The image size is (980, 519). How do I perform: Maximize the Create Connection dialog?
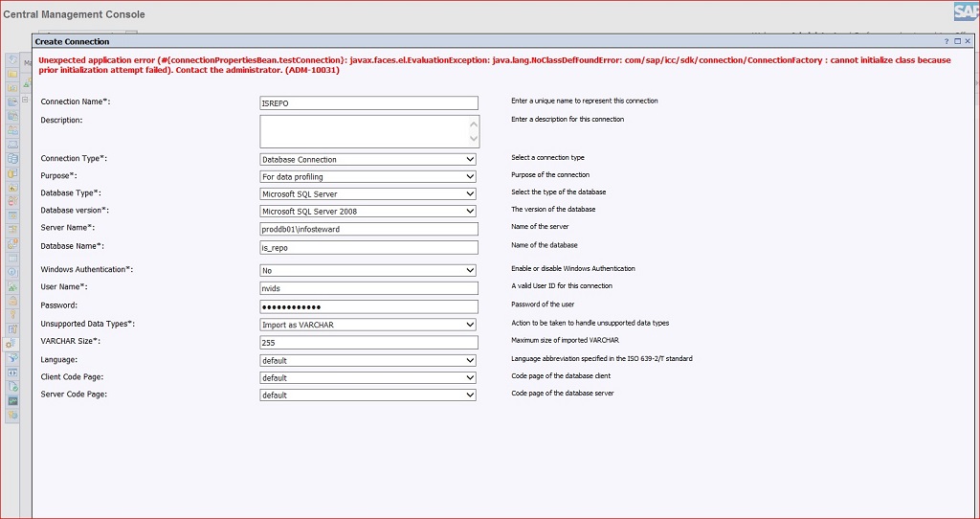point(957,42)
